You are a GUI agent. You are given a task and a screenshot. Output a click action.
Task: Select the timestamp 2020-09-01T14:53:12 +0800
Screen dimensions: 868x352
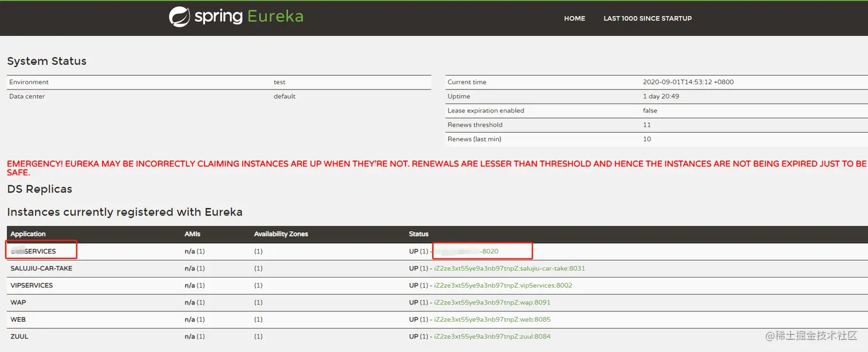click(688, 82)
